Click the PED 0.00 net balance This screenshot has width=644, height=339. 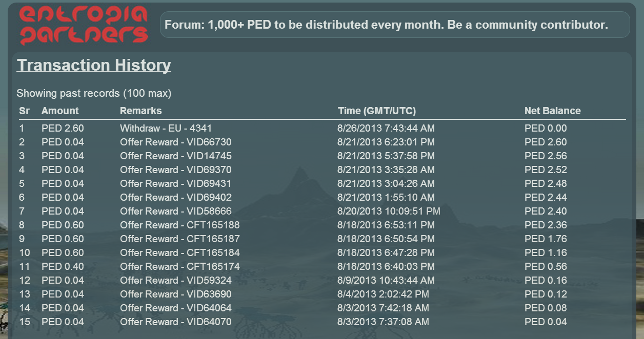[546, 128]
